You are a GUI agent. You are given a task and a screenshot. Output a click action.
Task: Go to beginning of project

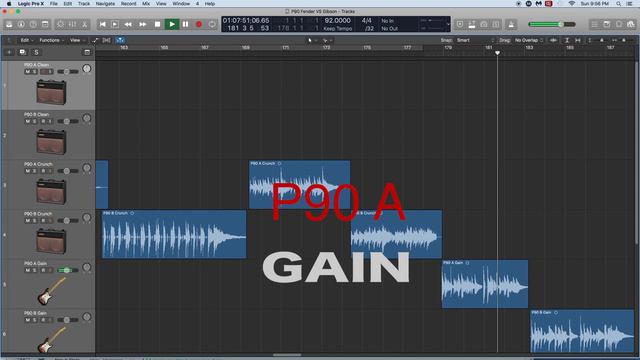coord(102,24)
